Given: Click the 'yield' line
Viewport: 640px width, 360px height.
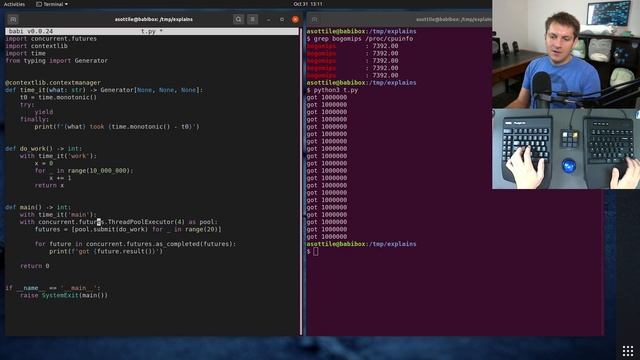Looking at the screenshot, I should 44,112.
